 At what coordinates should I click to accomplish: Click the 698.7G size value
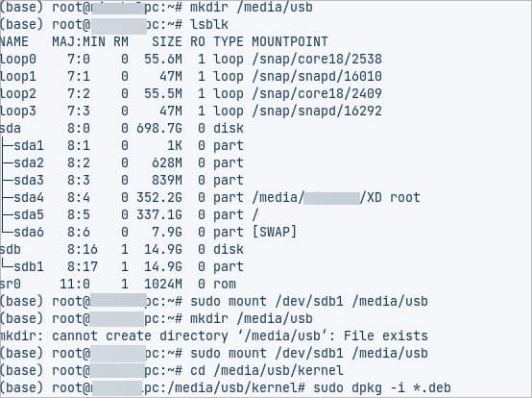pos(159,129)
